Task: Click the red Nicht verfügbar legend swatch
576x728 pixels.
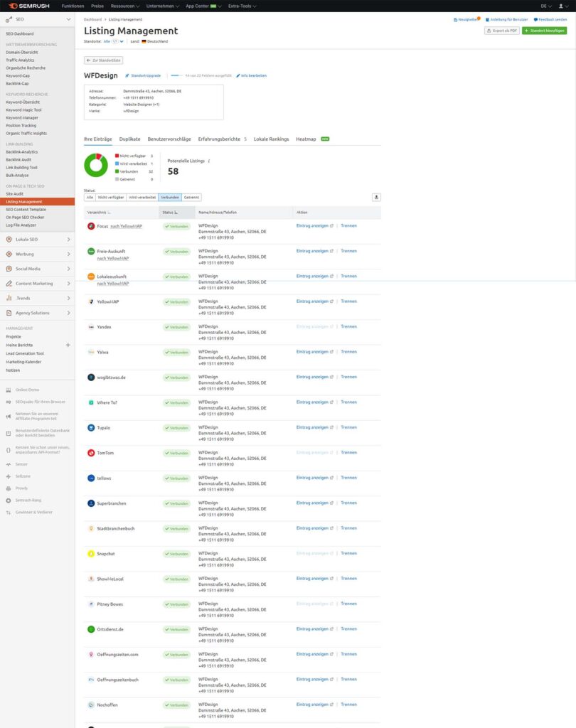Action: [x=117, y=156]
